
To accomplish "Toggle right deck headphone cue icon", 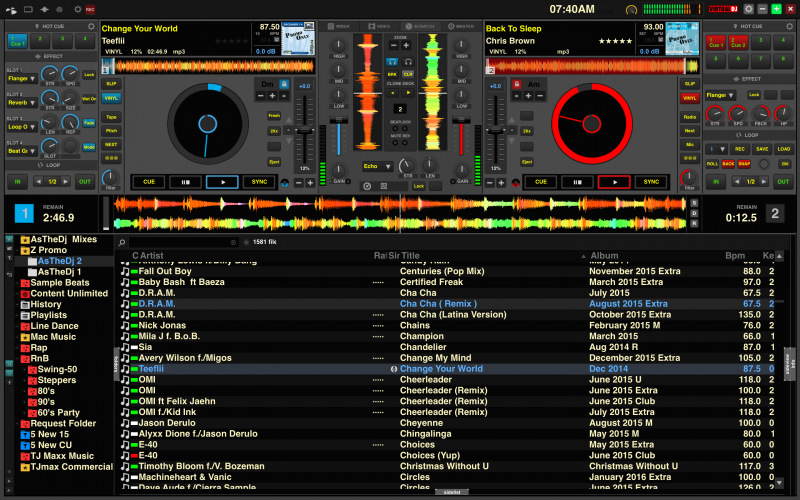I will [x=408, y=62].
